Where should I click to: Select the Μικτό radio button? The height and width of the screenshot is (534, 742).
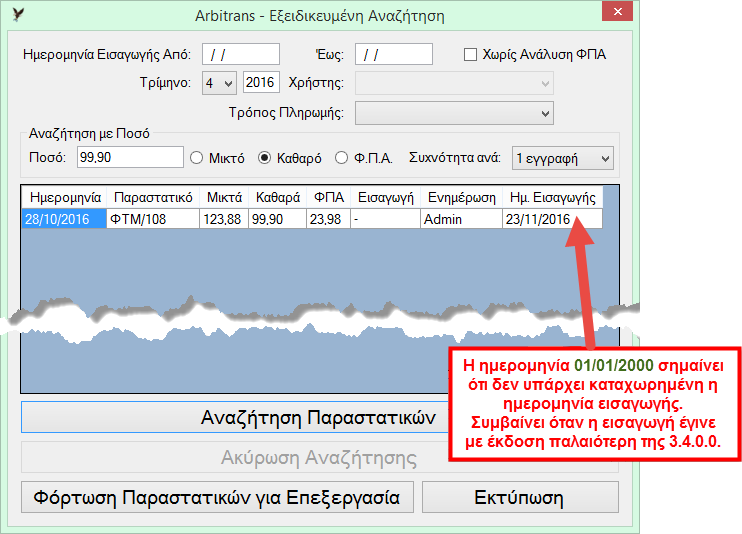click(196, 158)
